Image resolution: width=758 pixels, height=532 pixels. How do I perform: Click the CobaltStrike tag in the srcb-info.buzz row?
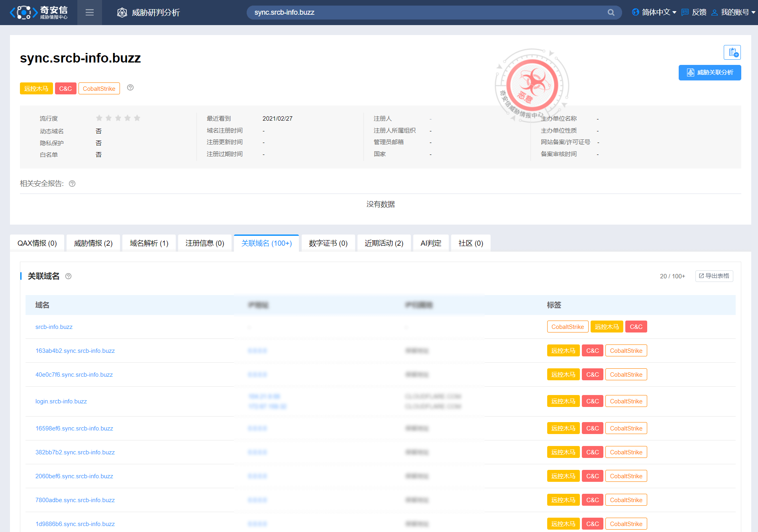(x=568, y=327)
